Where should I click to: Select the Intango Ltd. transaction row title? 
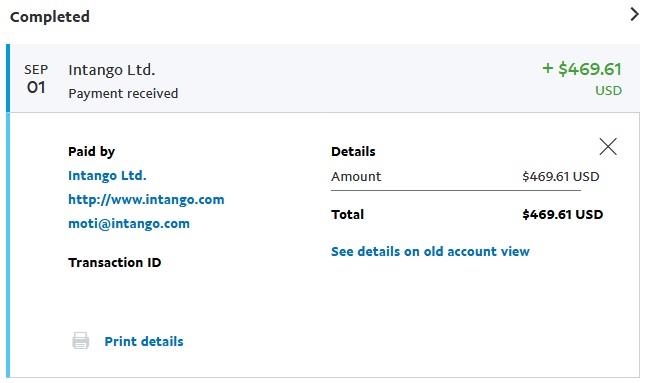click(112, 70)
